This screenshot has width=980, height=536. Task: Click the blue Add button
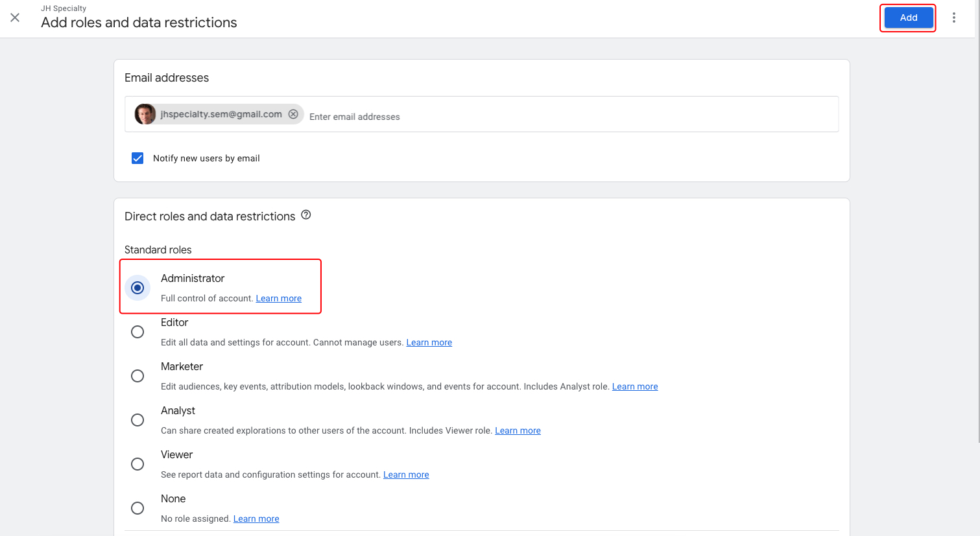pyautogui.click(x=908, y=17)
